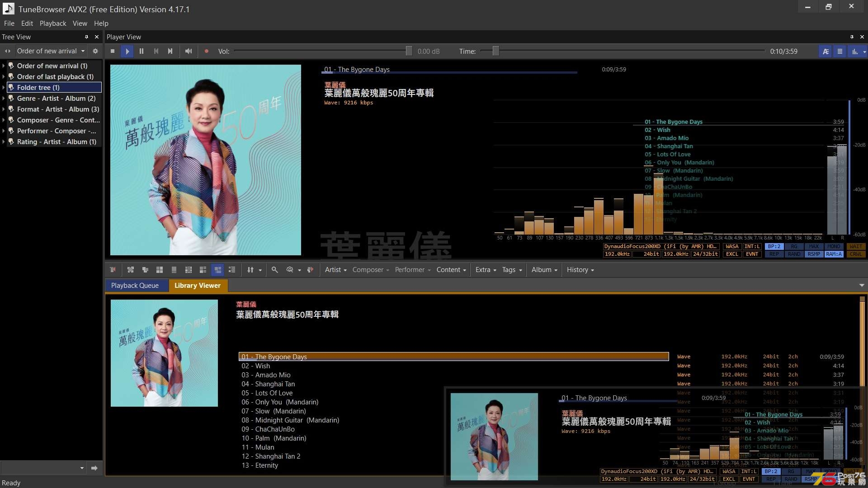Switch to the Library Viewer tab

(198, 286)
